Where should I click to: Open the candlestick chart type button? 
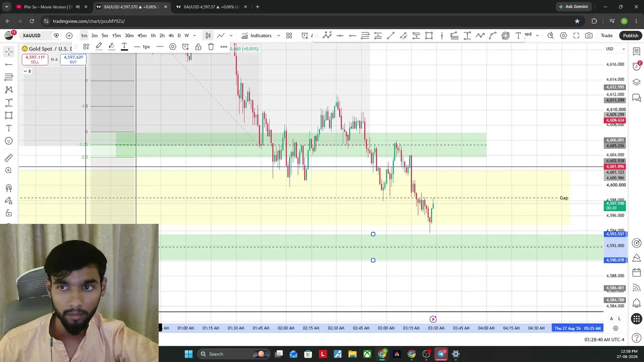pyautogui.click(x=208, y=36)
